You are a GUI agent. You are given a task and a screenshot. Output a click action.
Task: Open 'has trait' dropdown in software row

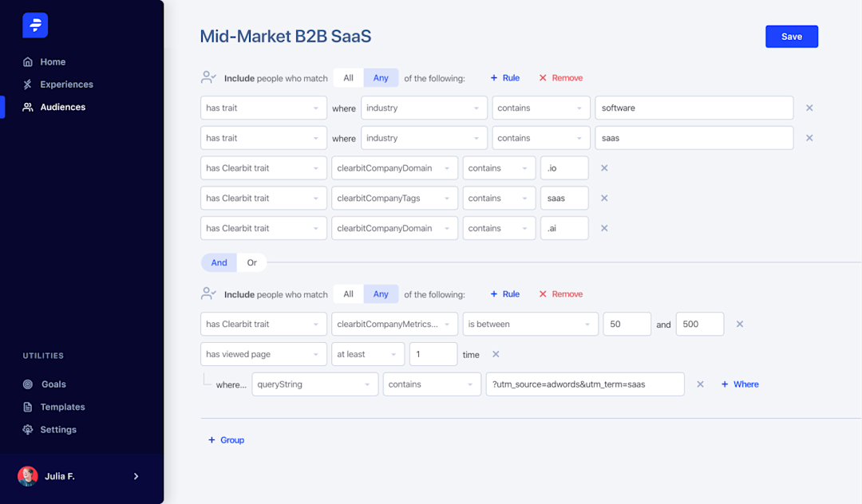tap(263, 108)
